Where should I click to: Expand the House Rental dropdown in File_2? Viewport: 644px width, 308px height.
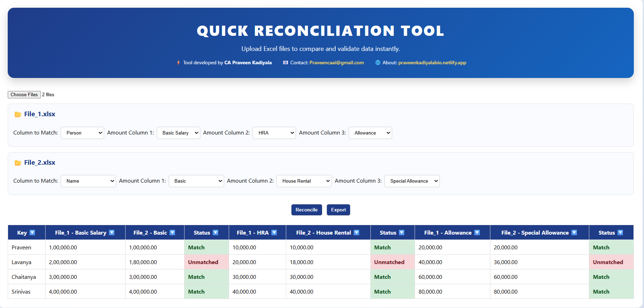point(304,181)
